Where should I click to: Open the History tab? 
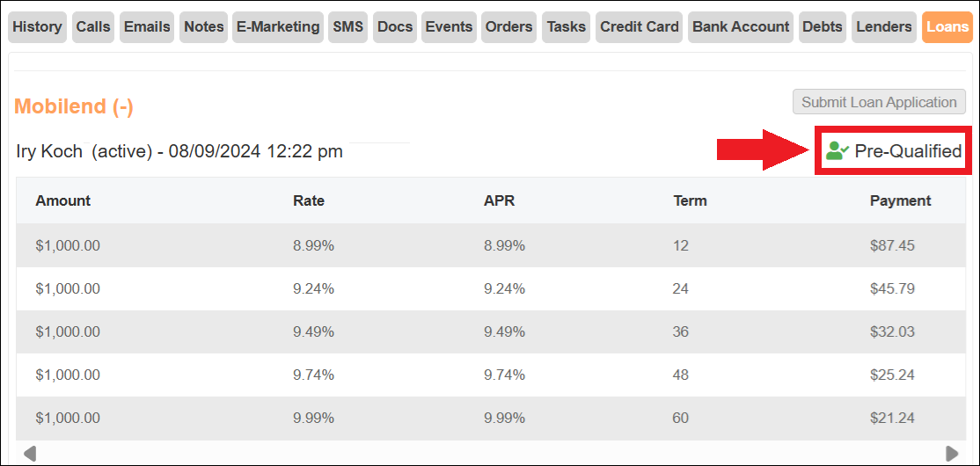(x=38, y=27)
